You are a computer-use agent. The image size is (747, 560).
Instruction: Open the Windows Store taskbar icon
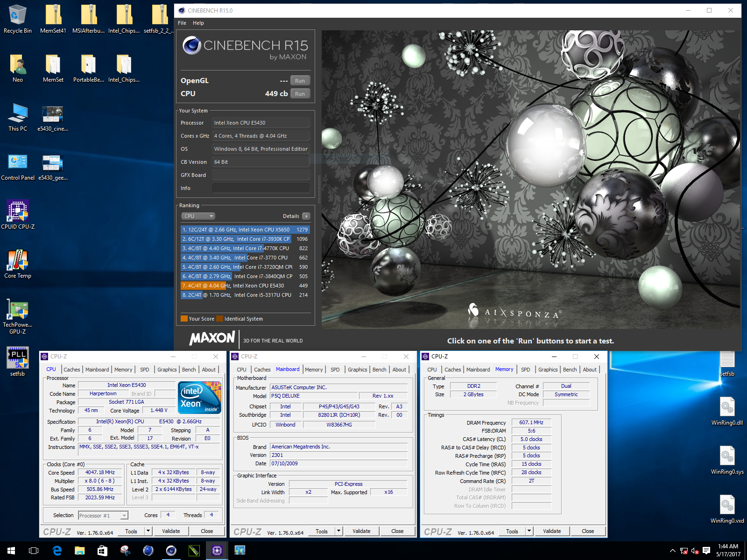(x=102, y=551)
